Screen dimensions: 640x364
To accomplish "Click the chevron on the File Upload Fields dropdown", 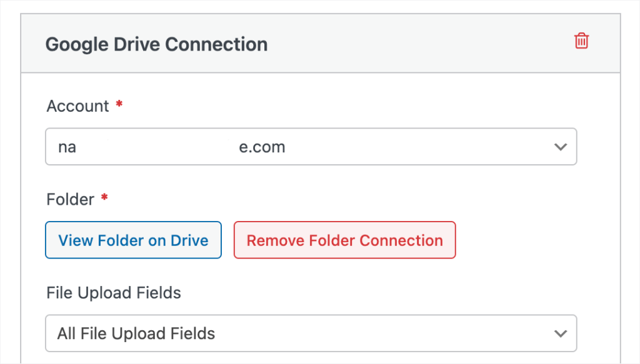I will [x=561, y=333].
